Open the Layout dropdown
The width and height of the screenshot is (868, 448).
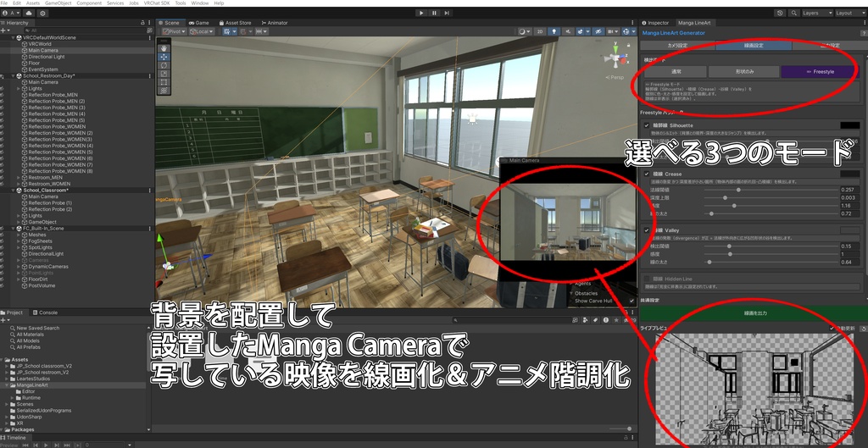point(850,13)
